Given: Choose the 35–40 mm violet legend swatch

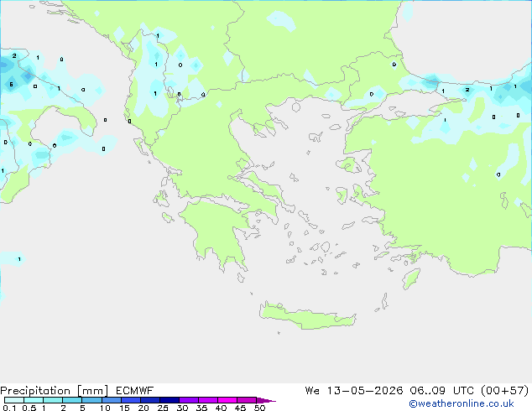Looking at the screenshot, I should click(x=208, y=400).
